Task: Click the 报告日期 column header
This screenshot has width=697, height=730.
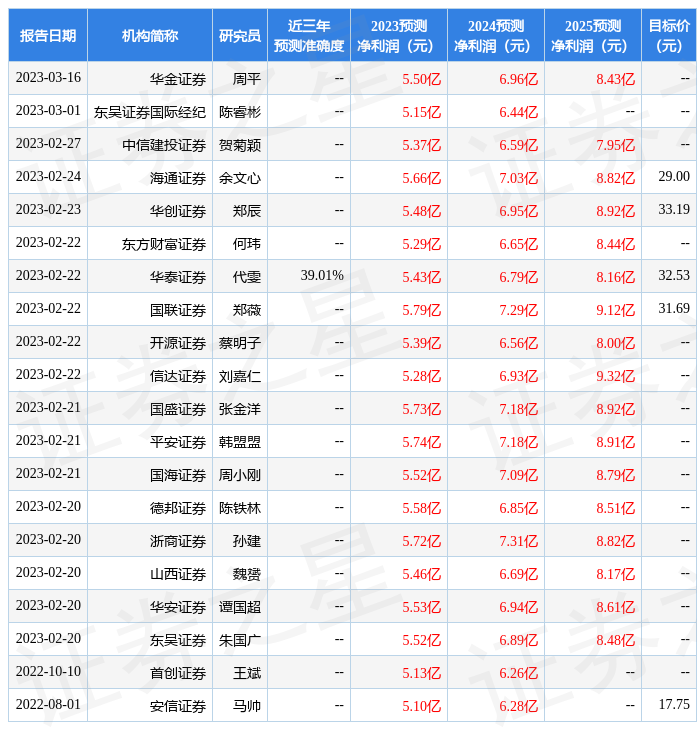Action: [x=48, y=35]
